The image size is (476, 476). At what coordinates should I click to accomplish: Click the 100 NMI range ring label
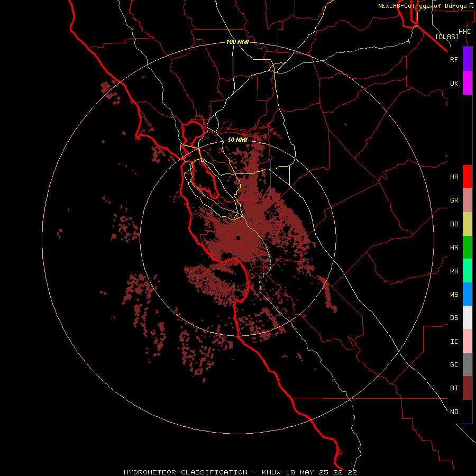click(237, 42)
